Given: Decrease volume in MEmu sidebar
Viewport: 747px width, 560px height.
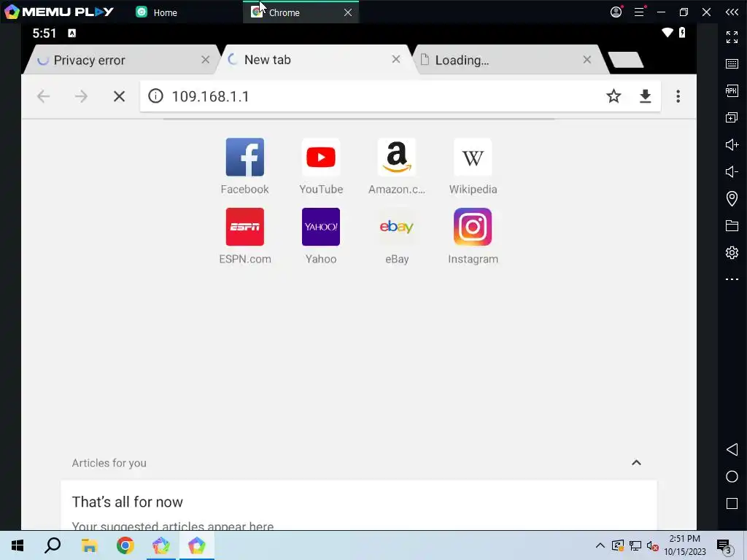Looking at the screenshot, I should pyautogui.click(x=732, y=171).
